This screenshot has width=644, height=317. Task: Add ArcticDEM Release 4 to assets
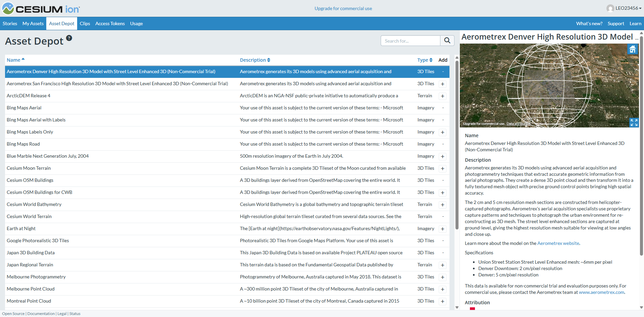(443, 96)
